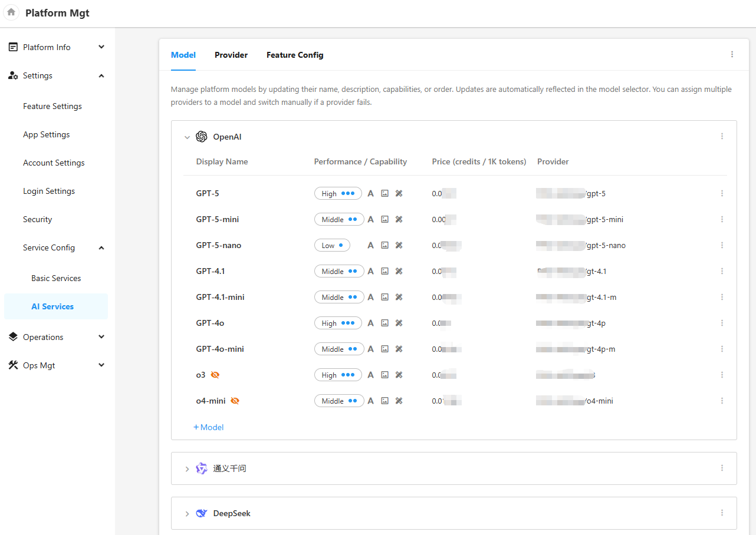Open the OpenAI group's more options menu

point(722,137)
